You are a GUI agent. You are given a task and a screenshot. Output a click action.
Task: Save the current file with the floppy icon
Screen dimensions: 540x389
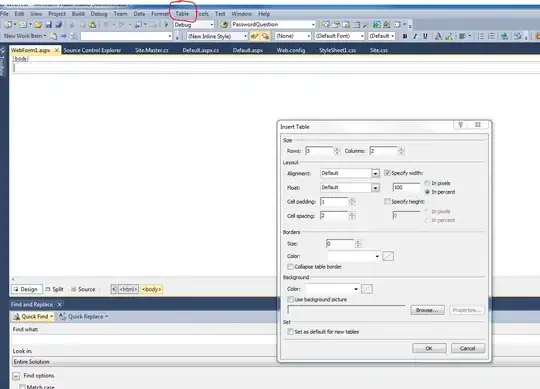[x=49, y=24]
